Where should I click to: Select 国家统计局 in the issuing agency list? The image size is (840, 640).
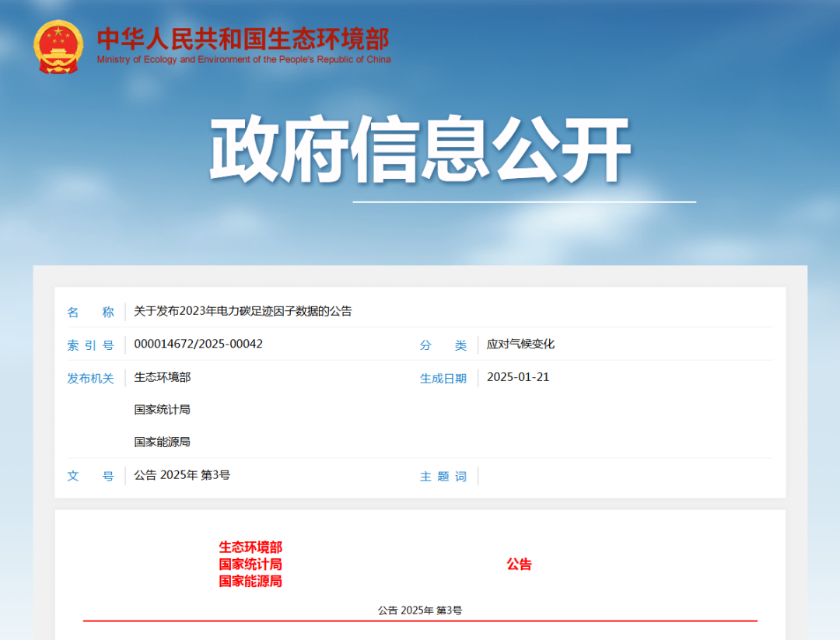click(x=162, y=409)
